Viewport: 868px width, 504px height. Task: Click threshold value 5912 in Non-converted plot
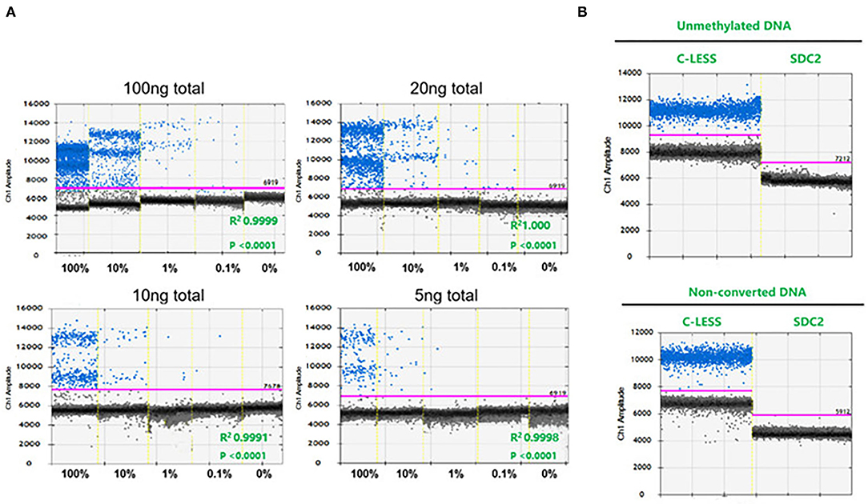click(x=842, y=411)
